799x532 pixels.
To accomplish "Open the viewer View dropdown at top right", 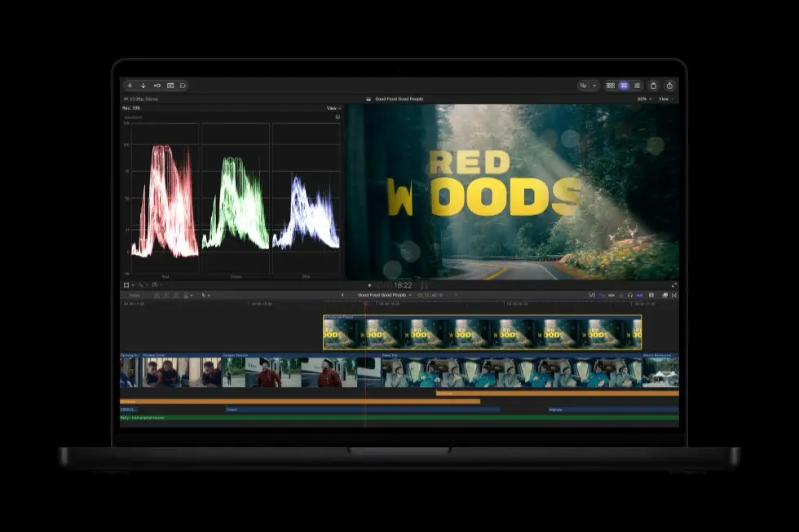I will (665, 99).
